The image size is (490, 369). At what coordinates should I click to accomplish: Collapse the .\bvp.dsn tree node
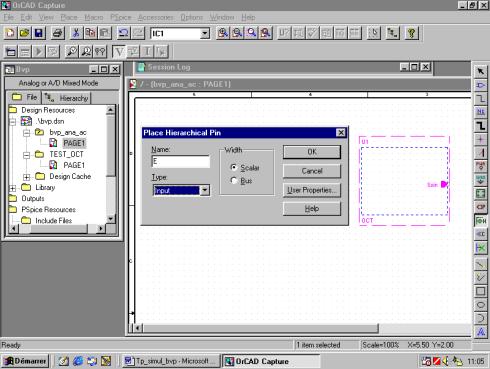tap(13, 121)
